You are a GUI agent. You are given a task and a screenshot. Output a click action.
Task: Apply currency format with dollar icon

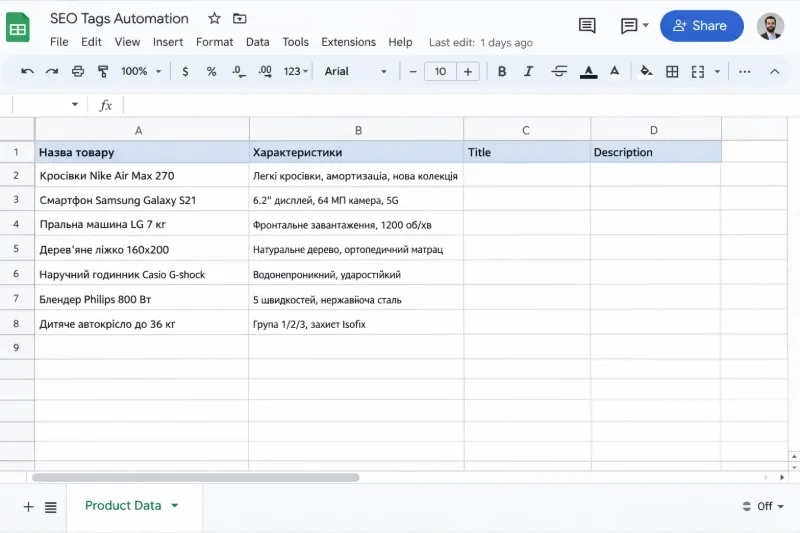point(185,71)
